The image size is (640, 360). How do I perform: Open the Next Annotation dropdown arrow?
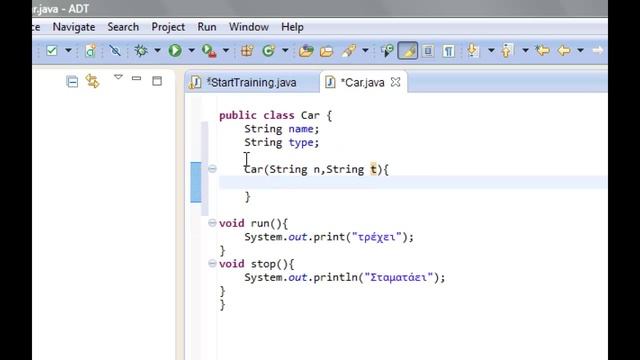click(491, 51)
